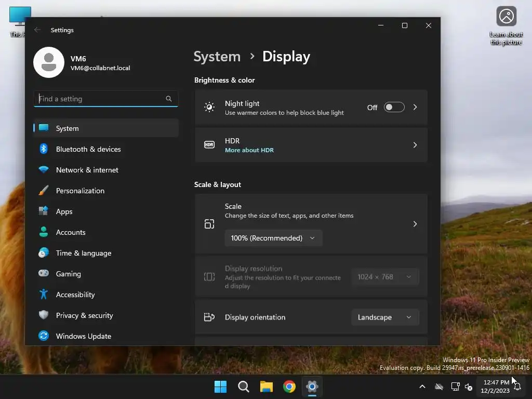The width and height of the screenshot is (532, 399).
Task: Click the Windows Update sync icon
Action: coord(44,336)
